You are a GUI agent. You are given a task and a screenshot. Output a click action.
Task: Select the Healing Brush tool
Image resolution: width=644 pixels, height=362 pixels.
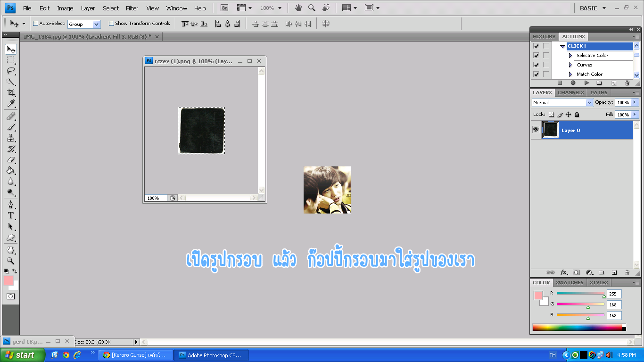coord(11,116)
